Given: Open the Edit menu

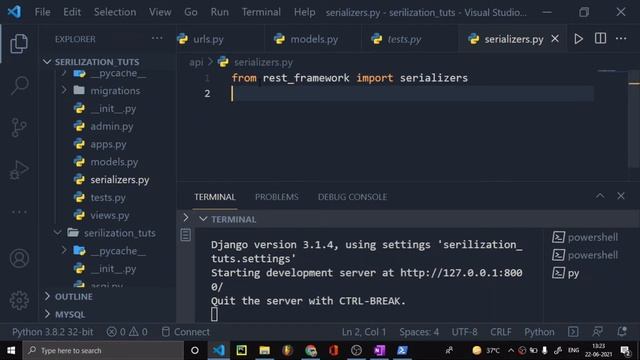Looking at the screenshot, I should coord(72,12).
